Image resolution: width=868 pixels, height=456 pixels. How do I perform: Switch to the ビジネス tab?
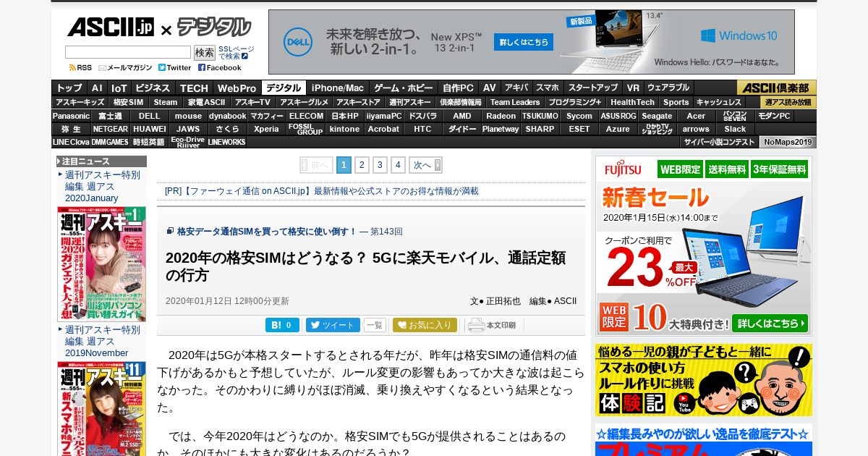(153, 88)
